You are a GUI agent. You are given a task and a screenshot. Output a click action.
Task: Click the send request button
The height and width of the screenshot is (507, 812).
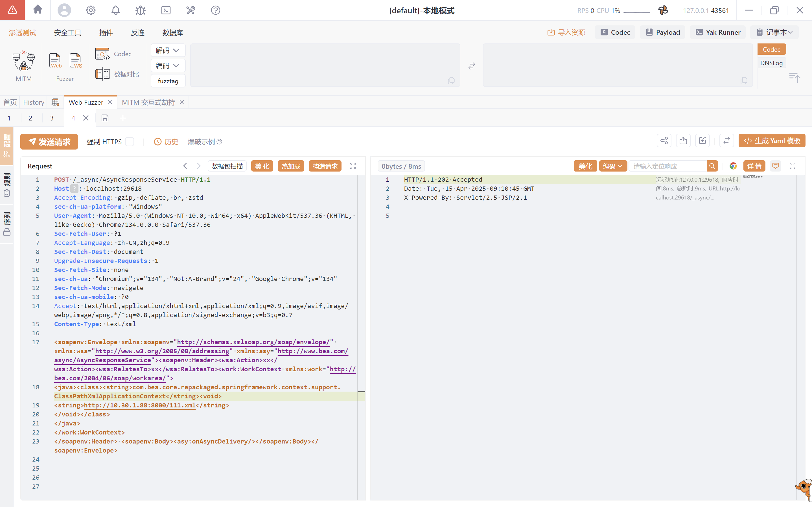click(49, 142)
